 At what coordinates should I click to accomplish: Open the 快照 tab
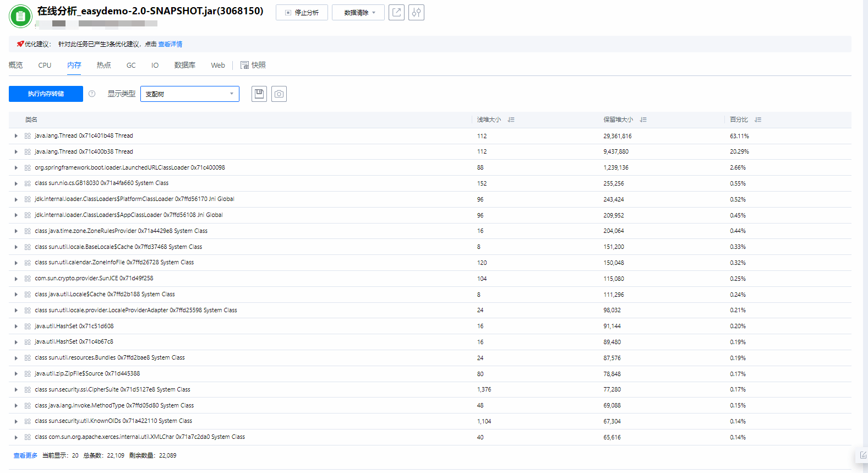coord(253,65)
